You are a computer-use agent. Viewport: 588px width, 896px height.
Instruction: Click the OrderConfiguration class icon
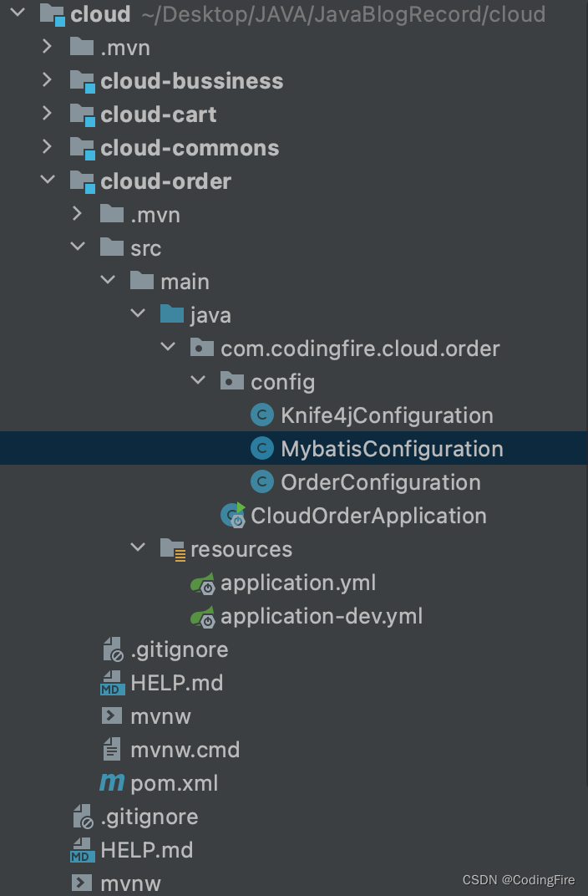click(262, 481)
